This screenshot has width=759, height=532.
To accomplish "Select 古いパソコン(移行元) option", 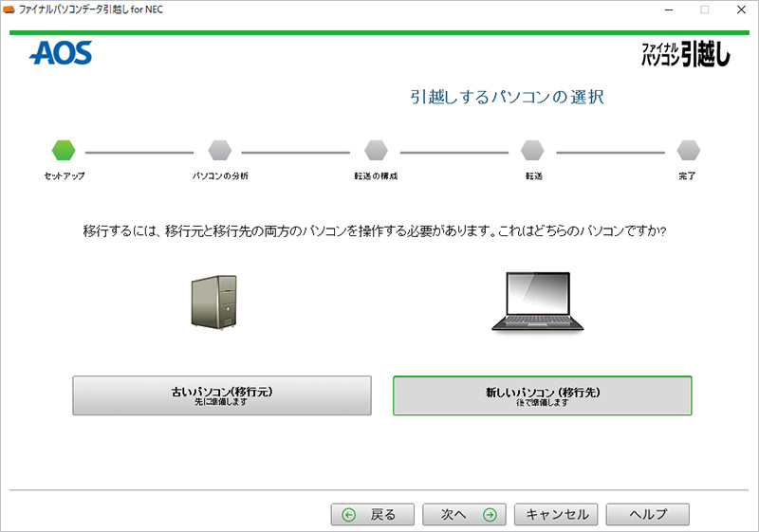I will pos(222,395).
